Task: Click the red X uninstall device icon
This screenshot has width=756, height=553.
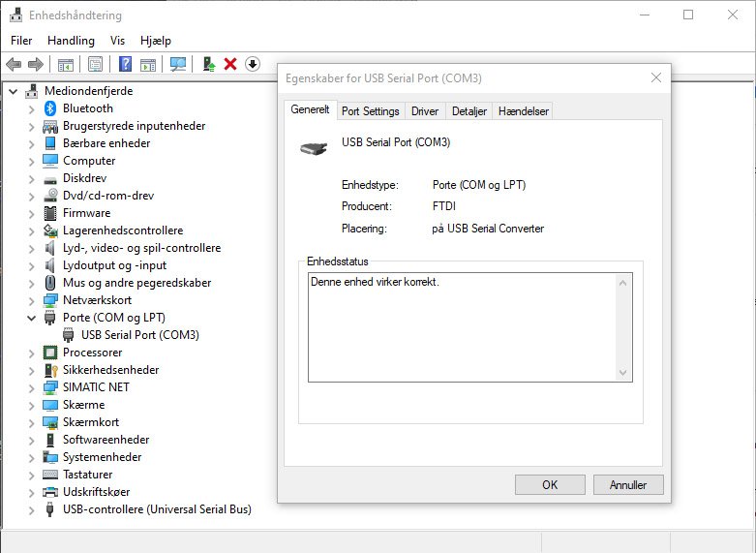Action: coord(230,64)
